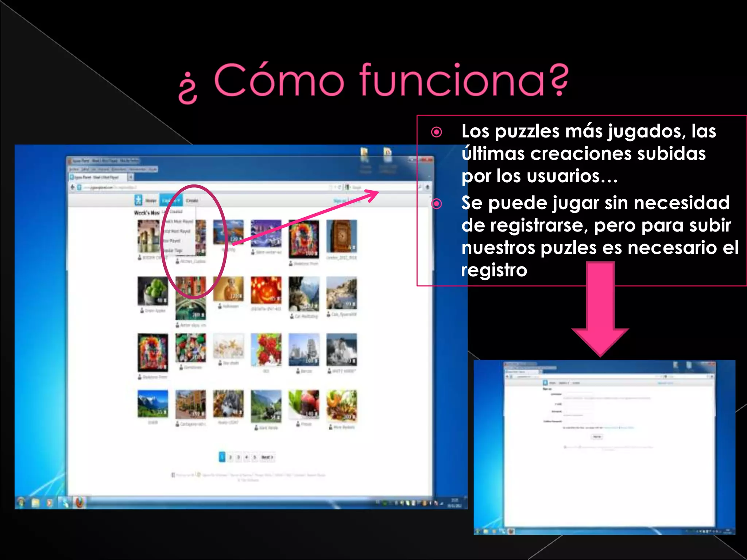The height and width of the screenshot is (560, 747).
Task: Open the Windows Start orb
Action: [x=21, y=503]
